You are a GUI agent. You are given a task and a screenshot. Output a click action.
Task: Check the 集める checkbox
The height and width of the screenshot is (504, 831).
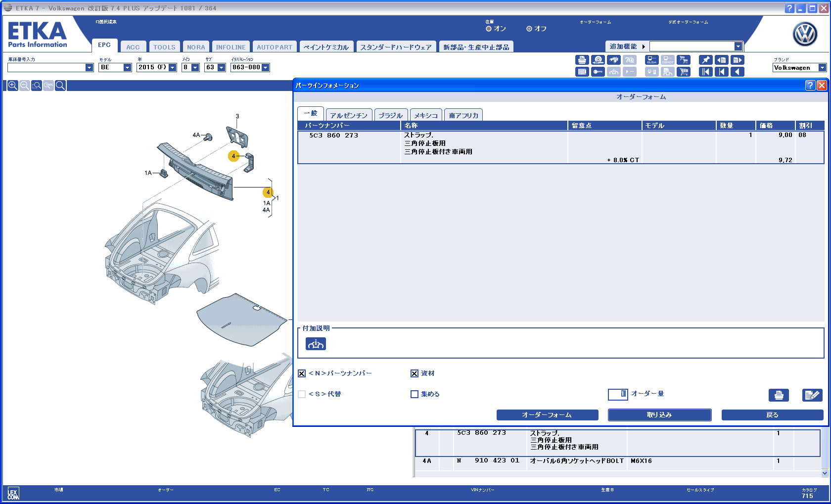click(415, 394)
